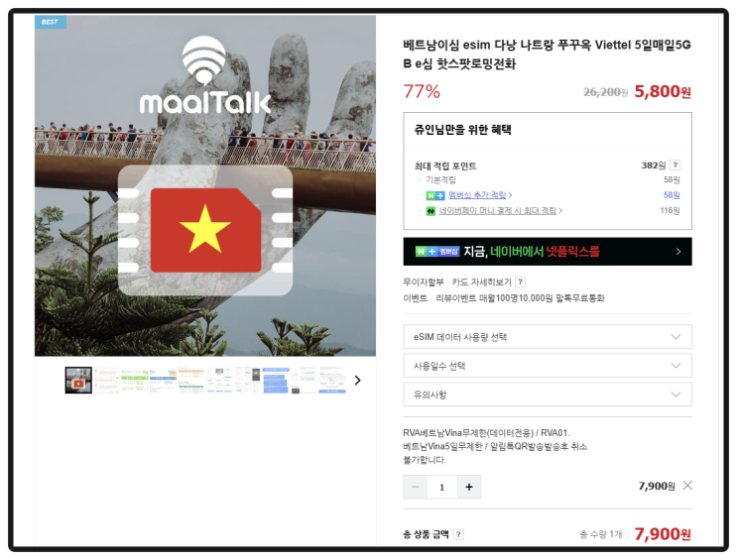Click the BEST badge on product image
This screenshot has height=560, width=737.
pyautogui.click(x=51, y=22)
